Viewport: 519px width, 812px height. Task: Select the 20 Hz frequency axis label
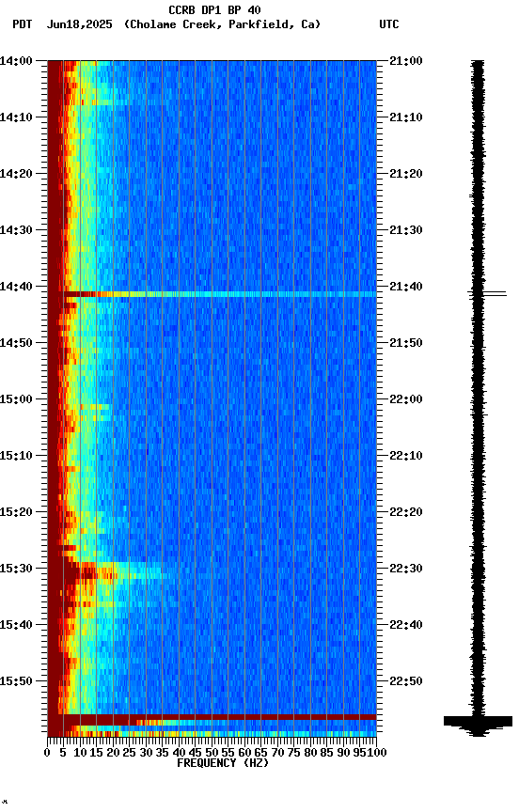tap(113, 753)
